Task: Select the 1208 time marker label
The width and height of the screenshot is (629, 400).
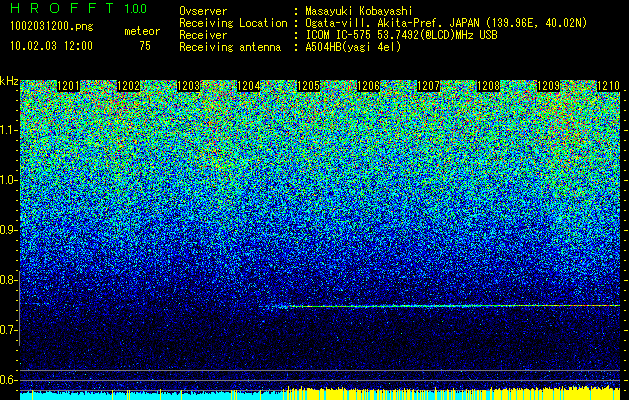Action: [488, 86]
